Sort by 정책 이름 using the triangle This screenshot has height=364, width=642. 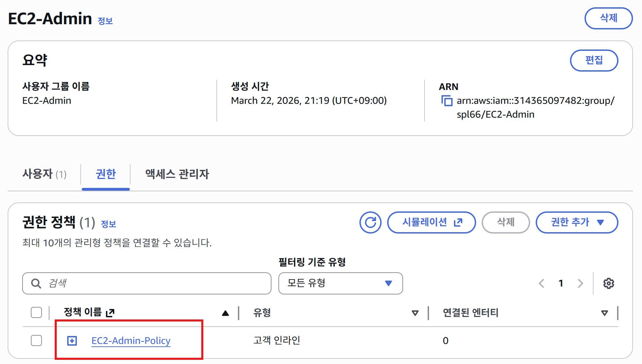coord(225,313)
